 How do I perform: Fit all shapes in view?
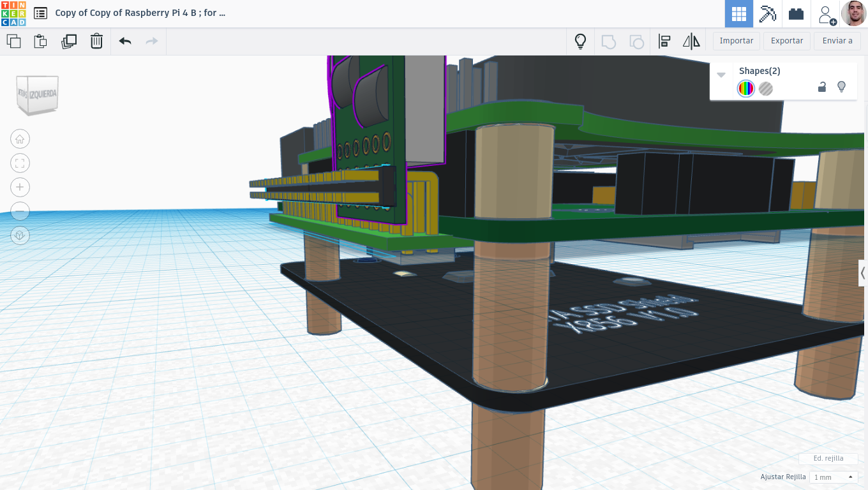[20, 163]
